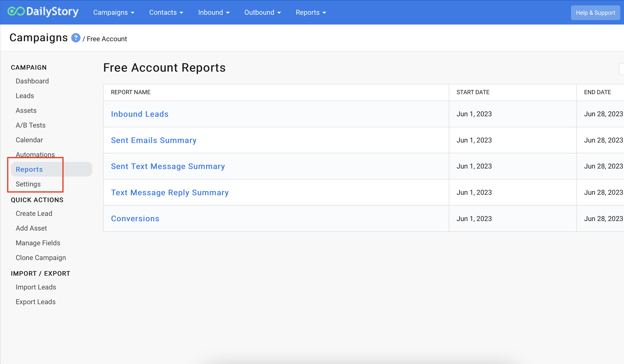
Task: Click the REPORT NAME column header
Action: [131, 92]
